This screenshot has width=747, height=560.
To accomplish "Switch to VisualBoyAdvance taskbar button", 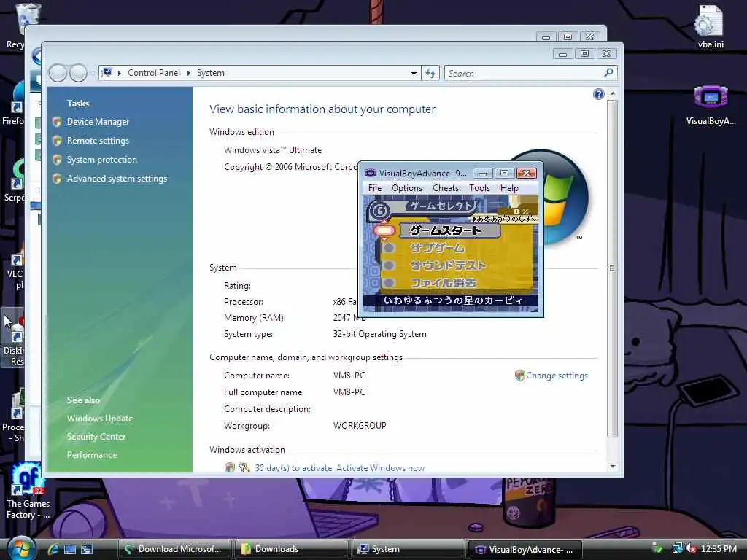I will click(525, 550).
